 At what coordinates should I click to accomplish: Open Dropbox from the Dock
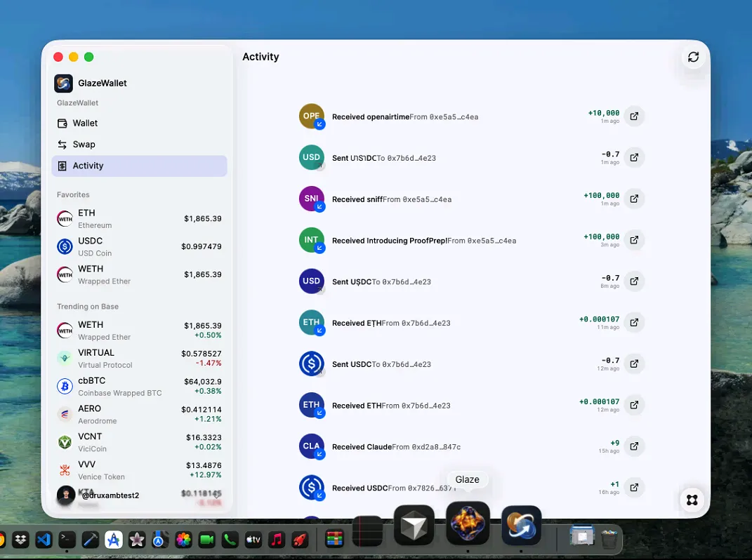coord(20,540)
